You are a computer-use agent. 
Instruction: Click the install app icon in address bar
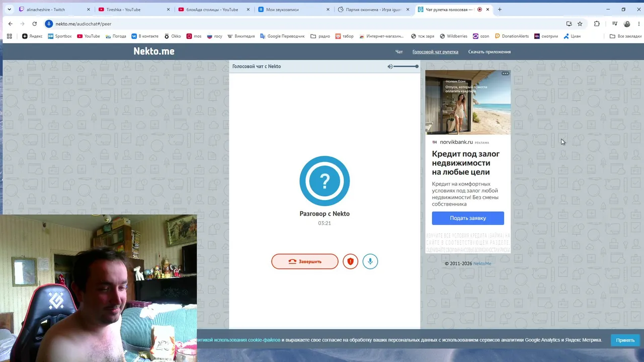(569, 24)
